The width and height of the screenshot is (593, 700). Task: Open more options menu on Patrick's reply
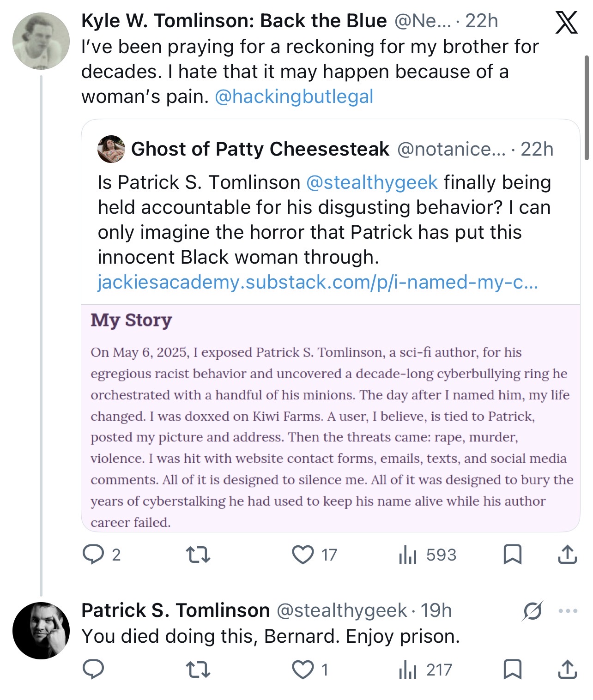pyautogui.click(x=568, y=611)
